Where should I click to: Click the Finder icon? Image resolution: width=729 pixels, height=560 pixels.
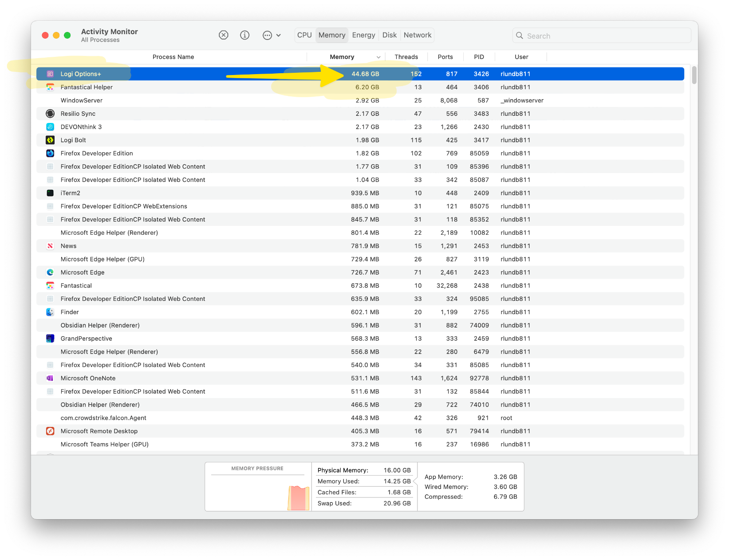tap(50, 312)
